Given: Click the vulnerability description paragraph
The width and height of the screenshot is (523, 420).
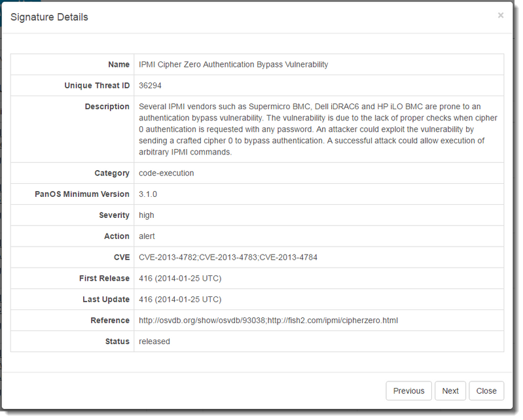Looking at the screenshot, I should 318,129.
